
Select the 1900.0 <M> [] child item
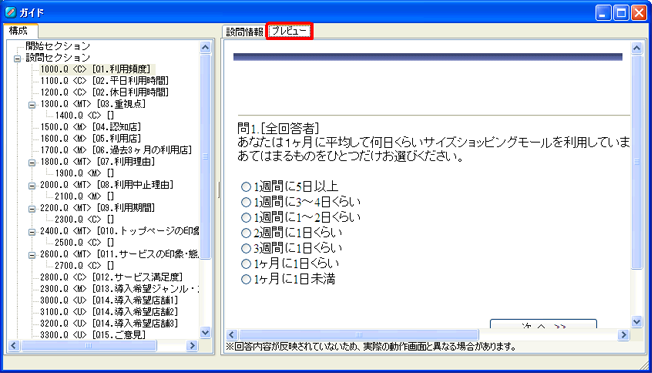84,173
